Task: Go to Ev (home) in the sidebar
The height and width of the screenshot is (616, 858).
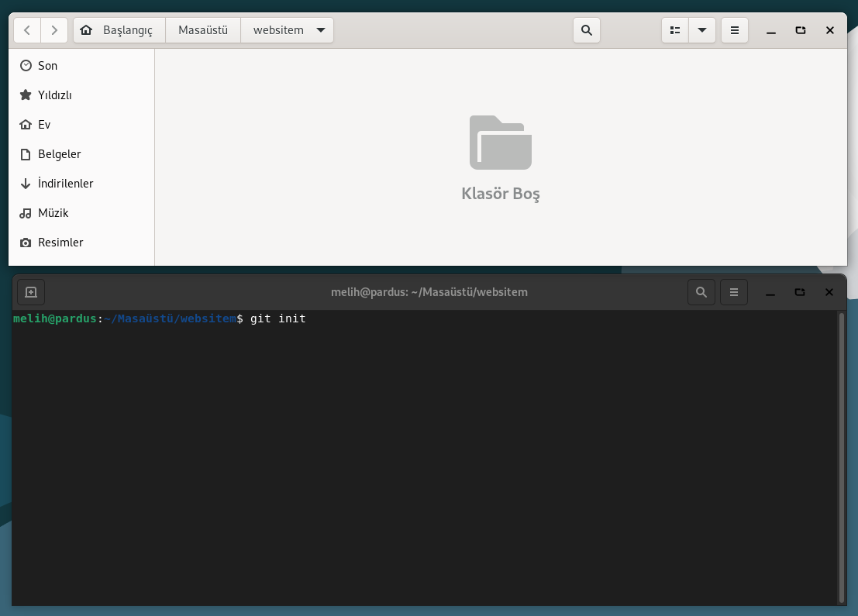Action: (x=81, y=125)
